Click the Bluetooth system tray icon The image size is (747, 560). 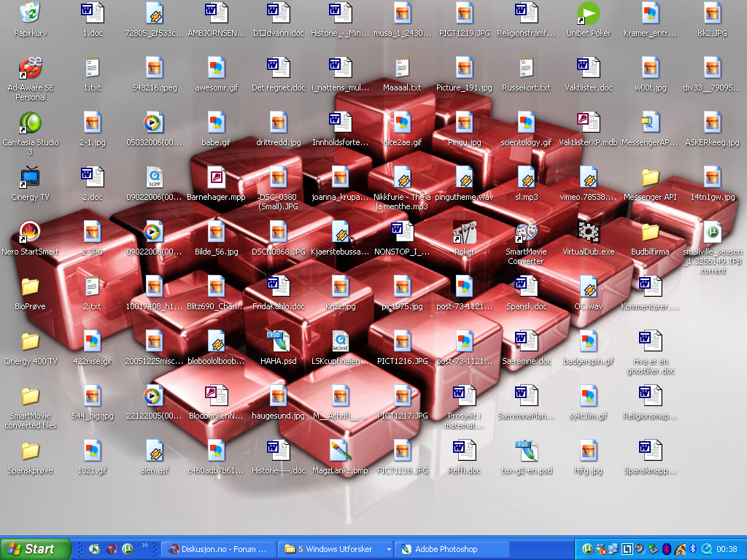pyautogui.click(x=693, y=549)
